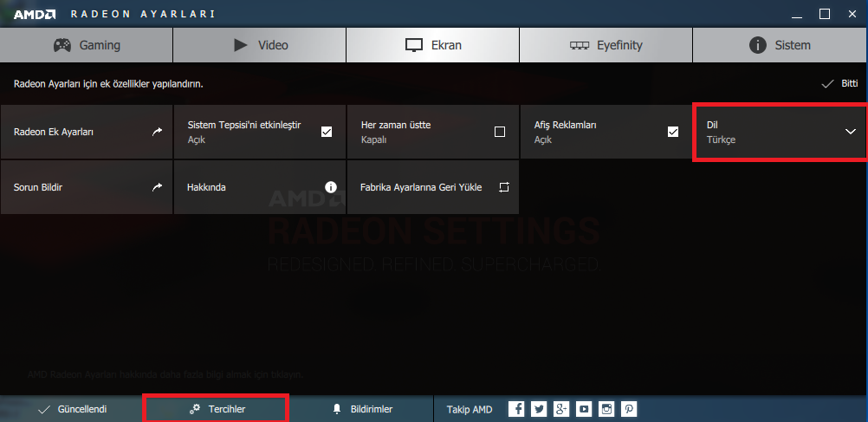The height and width of the screenshot is (422, 868).
Task: Open AMD Instagram icon
Action: click(606, 409)
